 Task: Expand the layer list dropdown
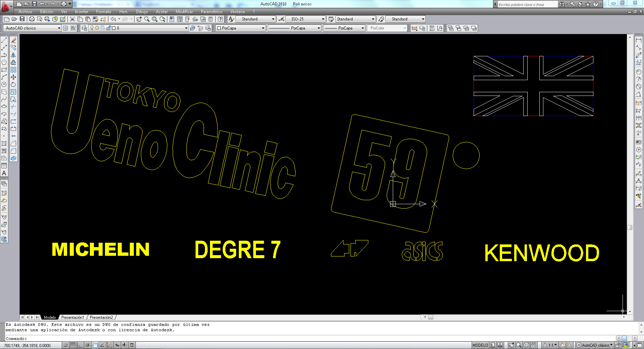coord(186,28)
